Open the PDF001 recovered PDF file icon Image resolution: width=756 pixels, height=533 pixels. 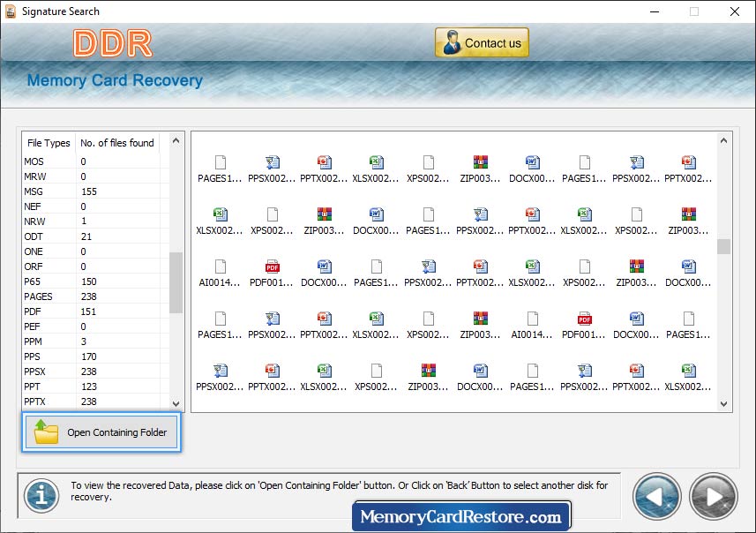(272, 265)
